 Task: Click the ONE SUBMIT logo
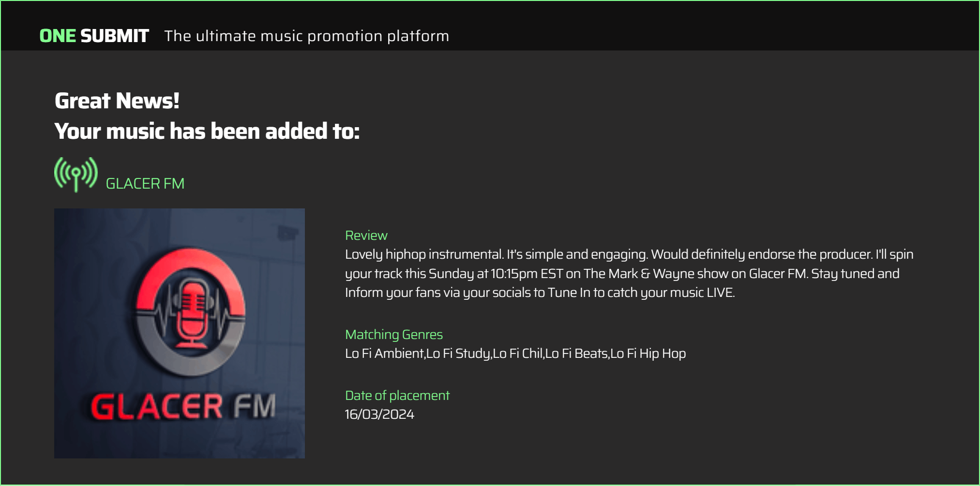[x=94, y=36]
